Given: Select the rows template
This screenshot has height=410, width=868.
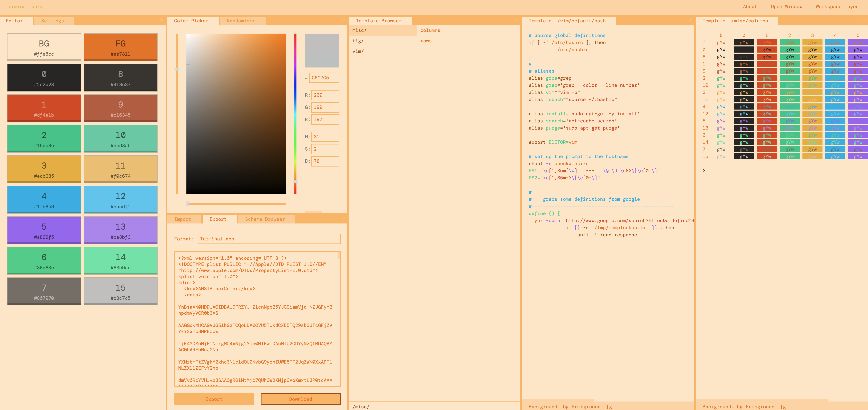Looking at the screenshot, I should 426,41.
